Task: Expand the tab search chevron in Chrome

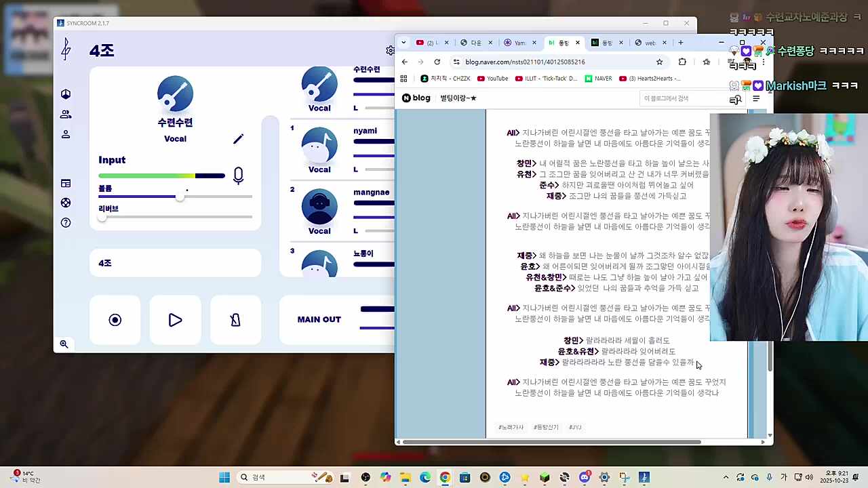Action: click(403, 42)
